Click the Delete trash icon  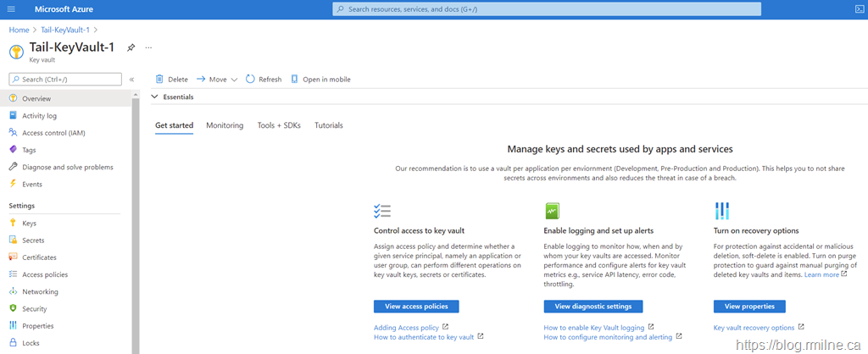click(x=159, y=80)
